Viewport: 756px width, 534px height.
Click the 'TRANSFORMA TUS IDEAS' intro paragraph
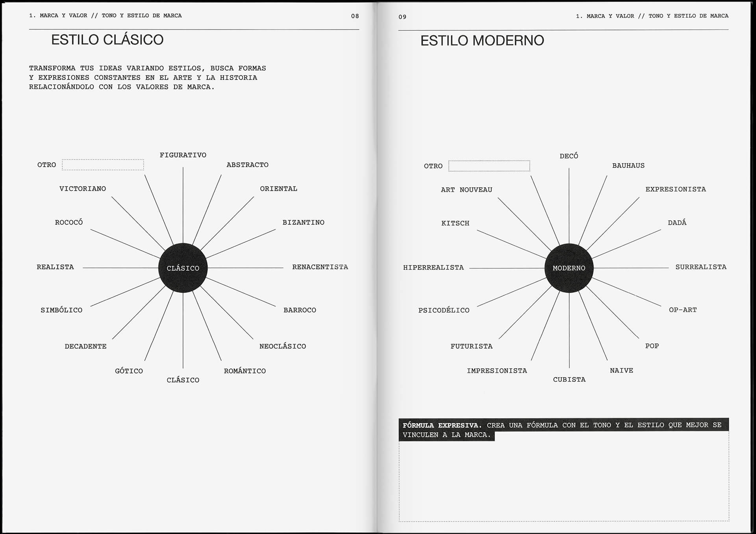click(x=147, y=78)
